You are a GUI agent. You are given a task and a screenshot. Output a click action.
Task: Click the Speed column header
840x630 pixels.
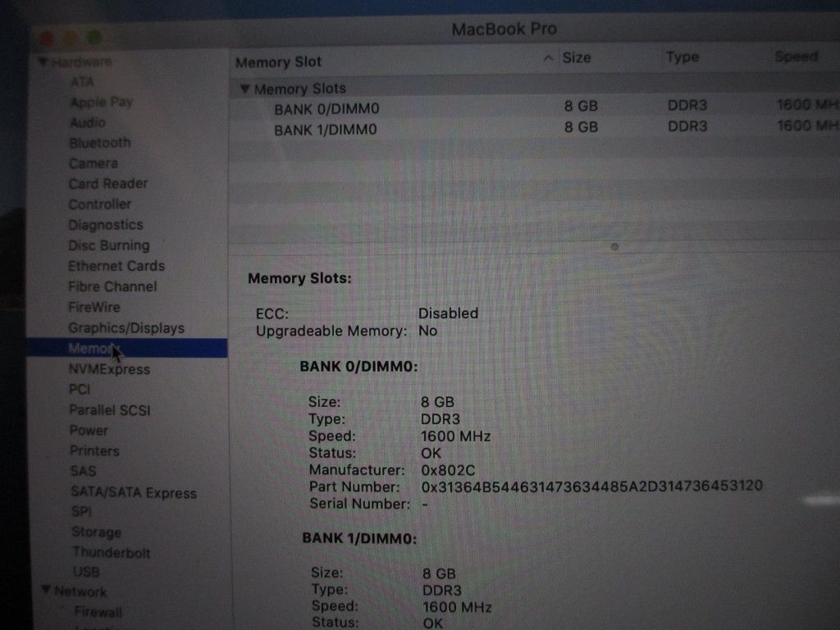(x=797, y=57)
